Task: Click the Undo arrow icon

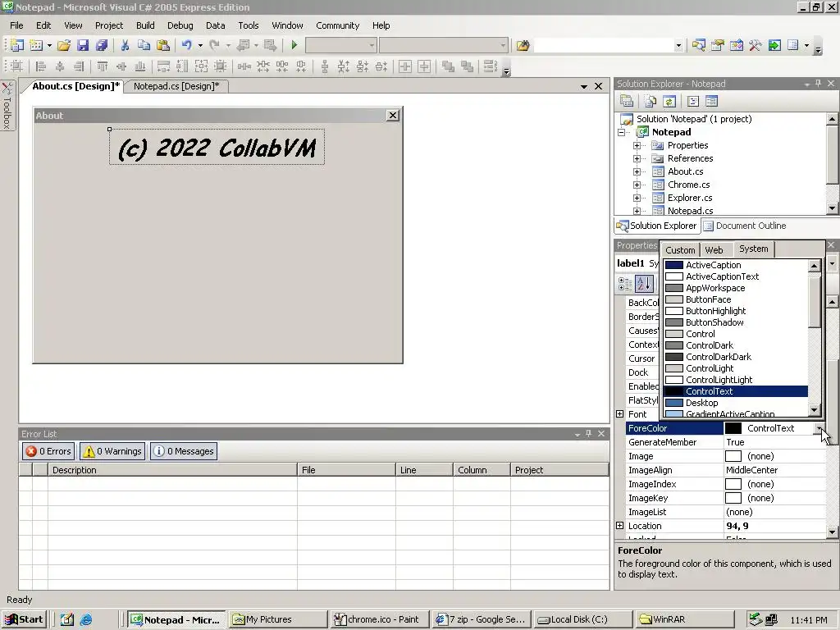Action: click(186, 46)
